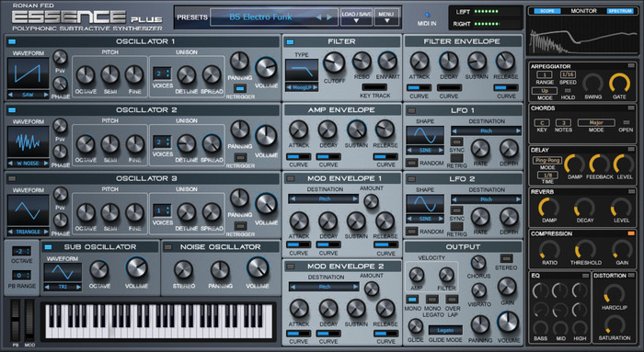Click the Delay Feedback knob

(599, 165)
